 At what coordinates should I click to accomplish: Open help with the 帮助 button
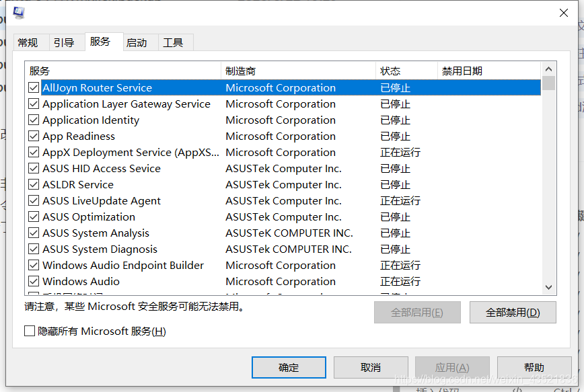[534, 367]
